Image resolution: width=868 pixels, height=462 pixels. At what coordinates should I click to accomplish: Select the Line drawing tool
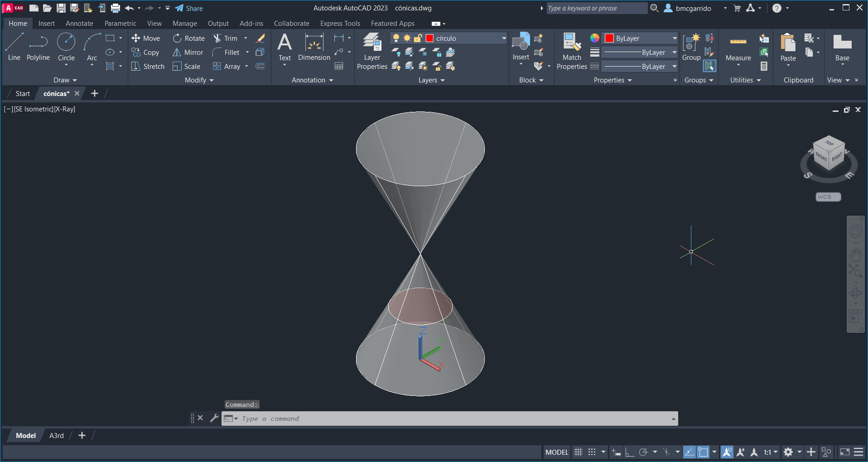click(x=14, y=47)
